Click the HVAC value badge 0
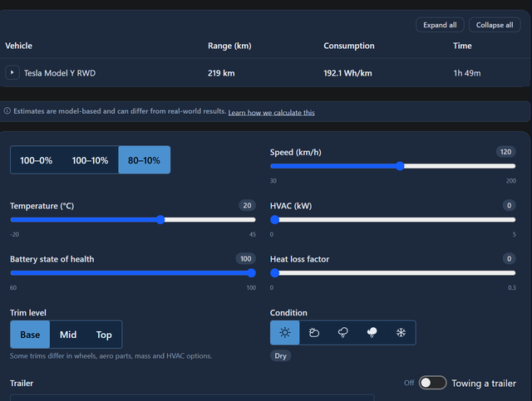532x401 pixels. tap(509, 205)
